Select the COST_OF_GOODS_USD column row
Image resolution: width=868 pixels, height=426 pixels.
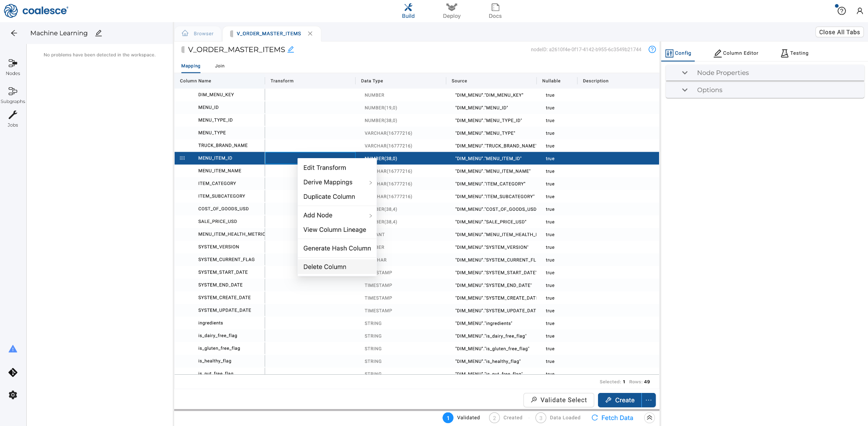pos(417,209)
